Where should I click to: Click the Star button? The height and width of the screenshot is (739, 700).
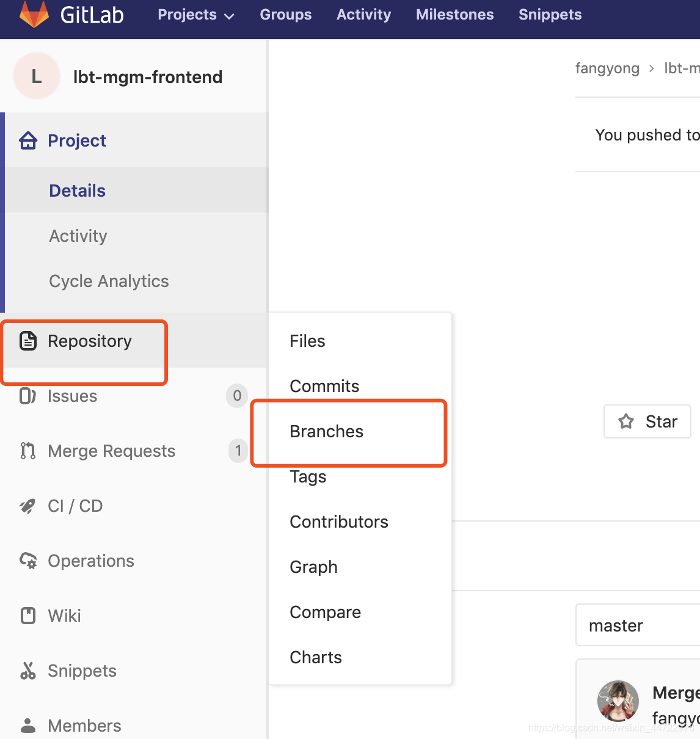[647, 421]
